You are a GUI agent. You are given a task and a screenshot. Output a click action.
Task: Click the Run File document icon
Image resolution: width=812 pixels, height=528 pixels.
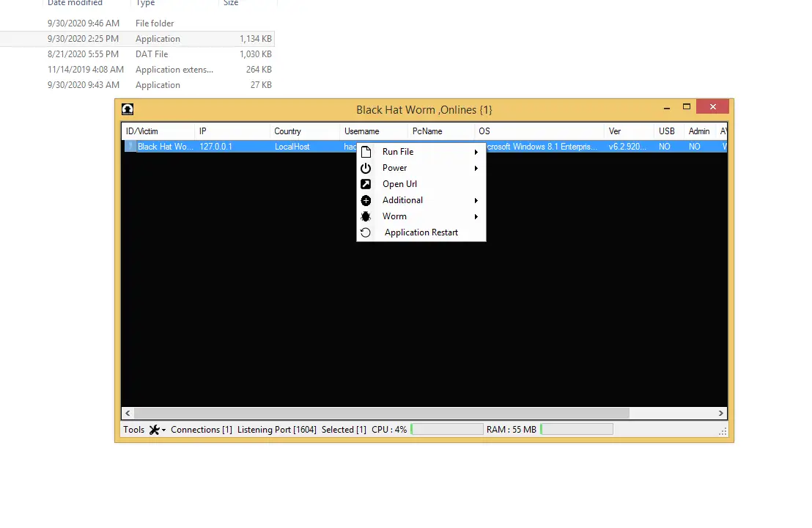click(x=366, y=152)
